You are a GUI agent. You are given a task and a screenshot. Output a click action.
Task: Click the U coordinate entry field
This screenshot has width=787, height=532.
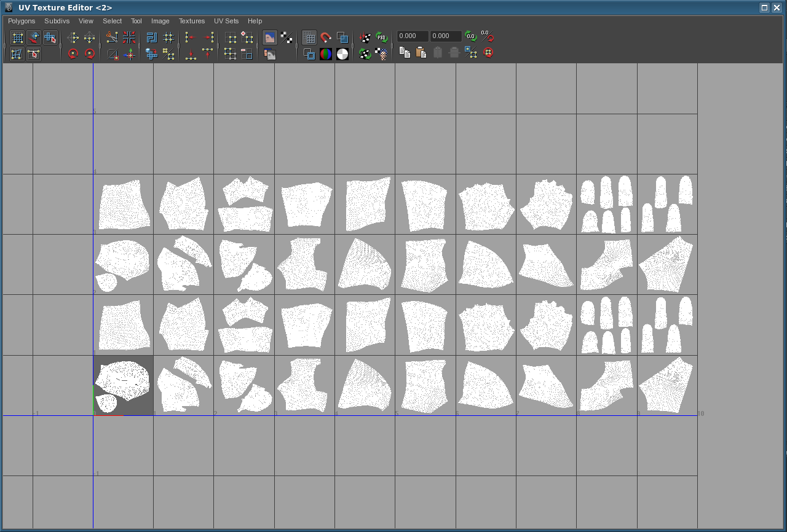[413, 36]
